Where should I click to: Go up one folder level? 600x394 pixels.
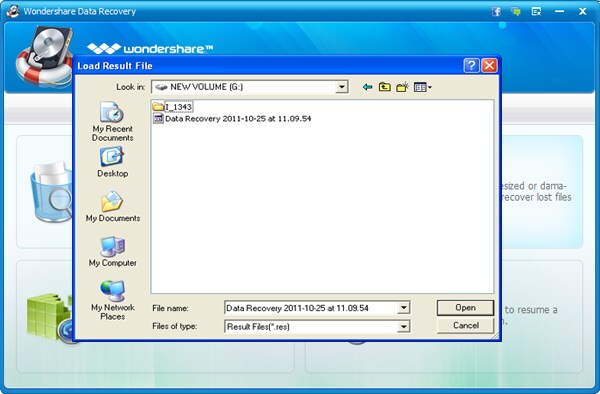click(385, 87)
